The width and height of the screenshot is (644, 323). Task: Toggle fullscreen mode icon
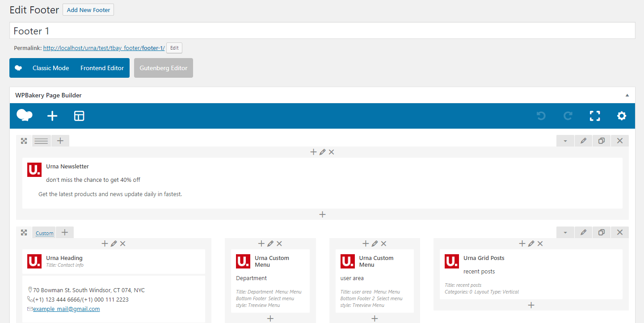point(595,116)
